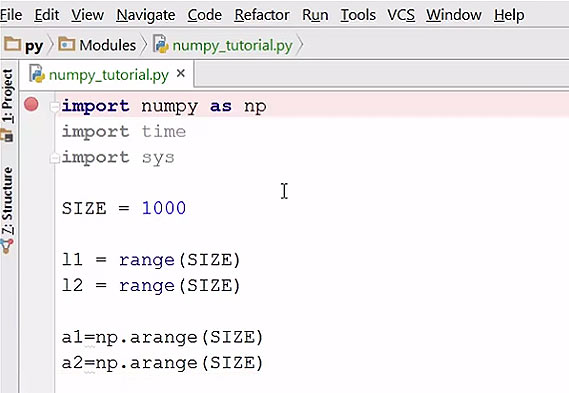Click the 'import time' line

[124, 131]
